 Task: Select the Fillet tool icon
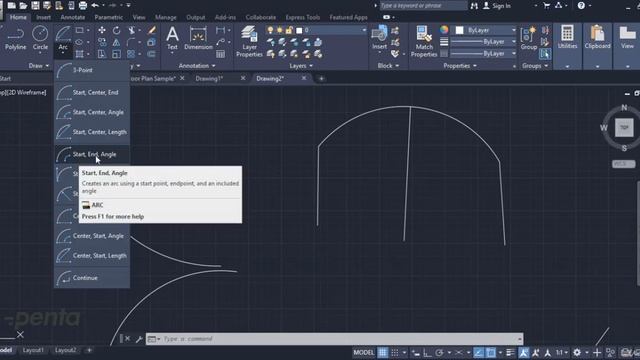[131, 42]
